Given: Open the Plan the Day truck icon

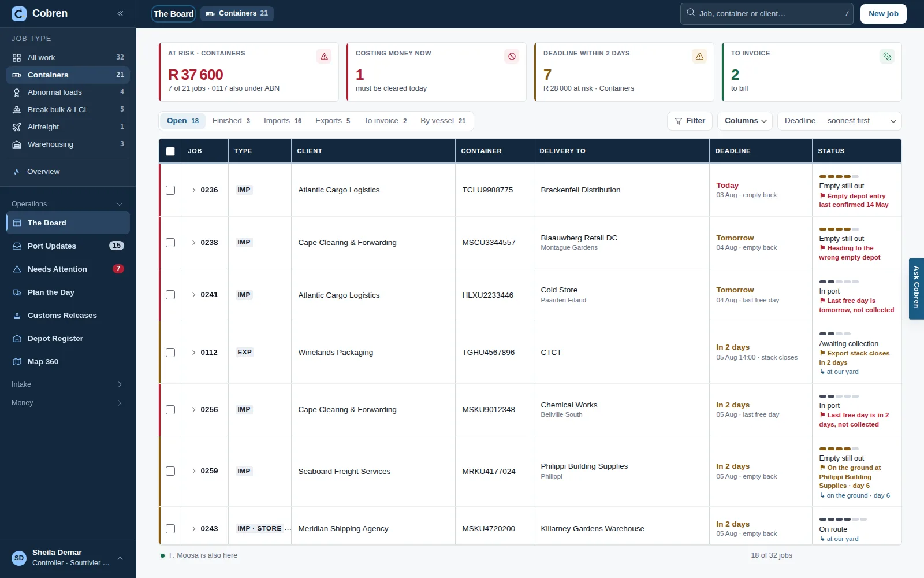Looking at the screenshot, I should point(17,292).
